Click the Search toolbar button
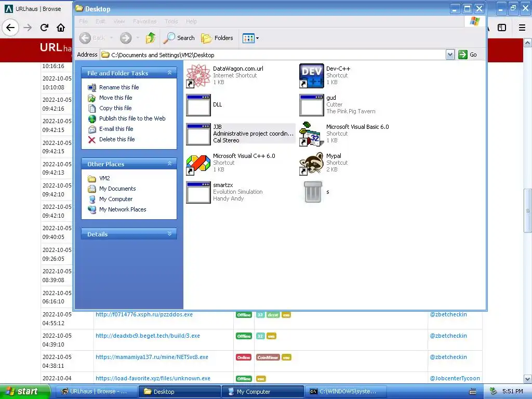This screenshot has width=532, height=399. point(179,38)
